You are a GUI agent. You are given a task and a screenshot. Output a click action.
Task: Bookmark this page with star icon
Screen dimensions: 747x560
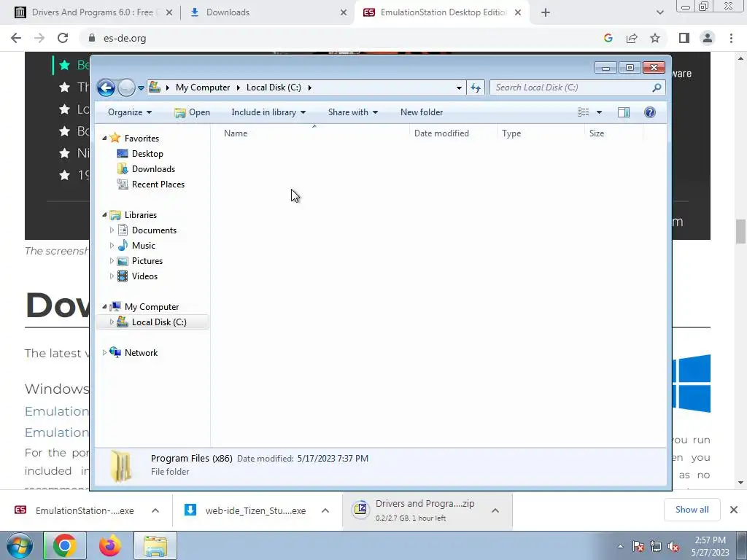[655, 38]
